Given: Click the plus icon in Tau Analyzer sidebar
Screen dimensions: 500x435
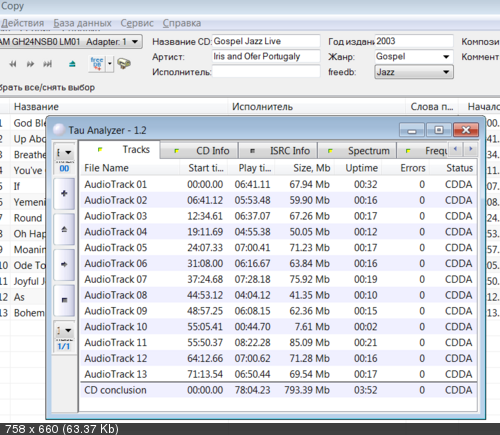Looking at the screenshot, I should [64, 194].
